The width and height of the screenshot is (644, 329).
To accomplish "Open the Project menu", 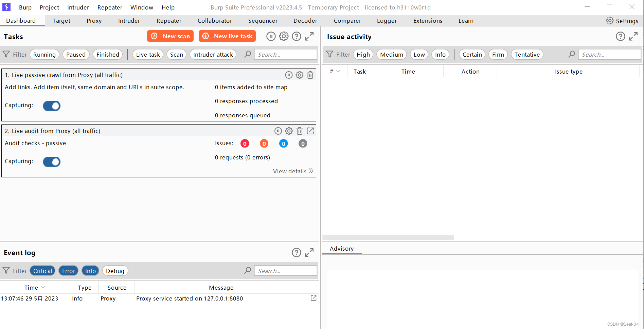I will [x=49, y=7].
